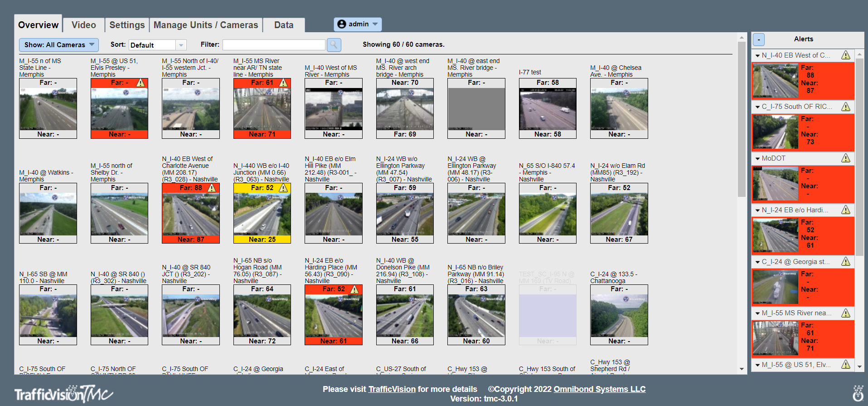The width and height of the screenshot is (868, 406).
Task: Collapse the N_I-24 EB e/o Hardi... alert
Action: (x=757, y=210)
